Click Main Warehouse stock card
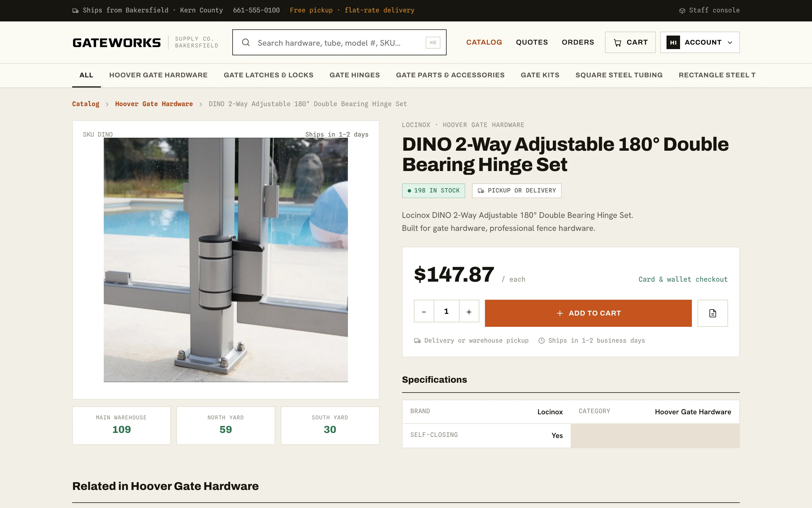The width and height of the screenshot is (812, 508). (x=122, y=425)
